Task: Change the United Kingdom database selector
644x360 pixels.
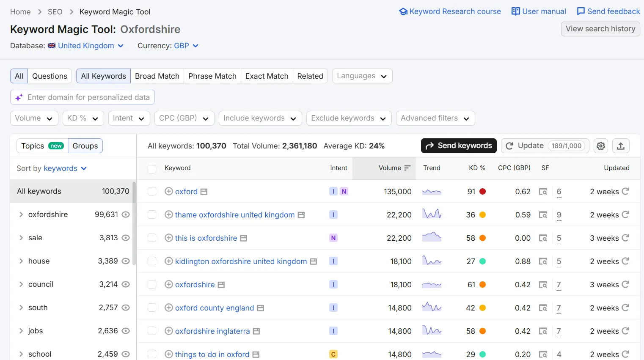Action: (85, 46)
